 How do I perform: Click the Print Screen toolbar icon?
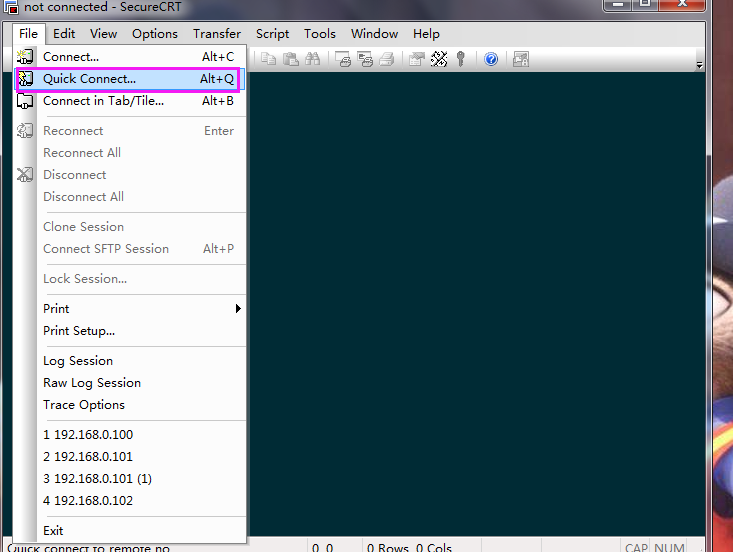coord(343,59)
